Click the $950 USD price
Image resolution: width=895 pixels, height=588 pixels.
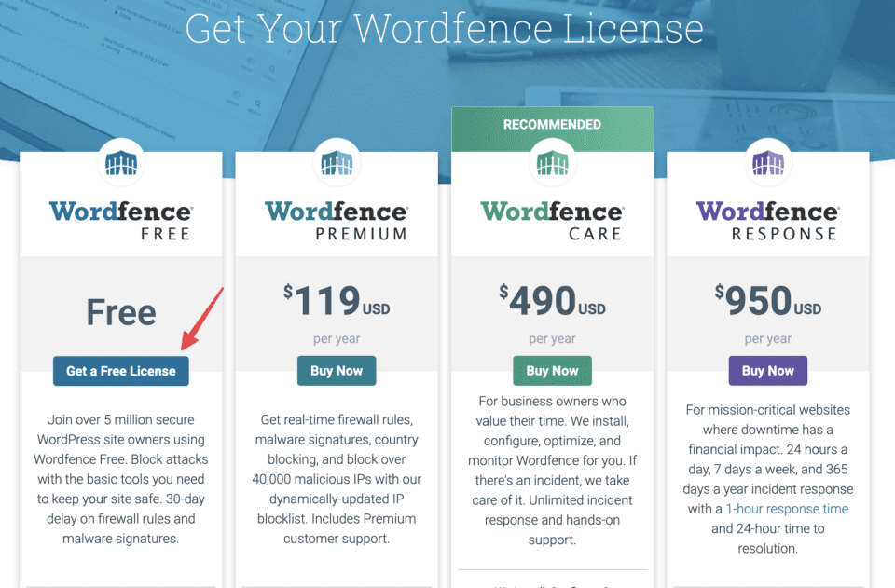[767, 302]
